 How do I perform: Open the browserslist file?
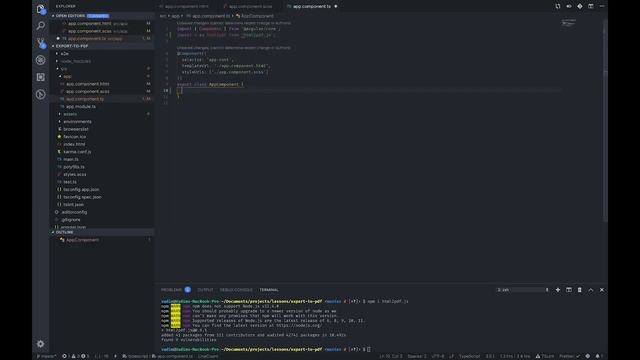click(x=76, y=129)
